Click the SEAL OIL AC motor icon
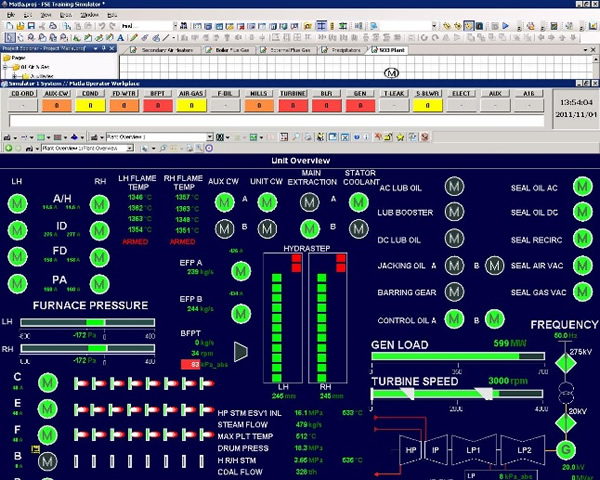The height and width of the screenshot is (480, 600). (582, 187)
